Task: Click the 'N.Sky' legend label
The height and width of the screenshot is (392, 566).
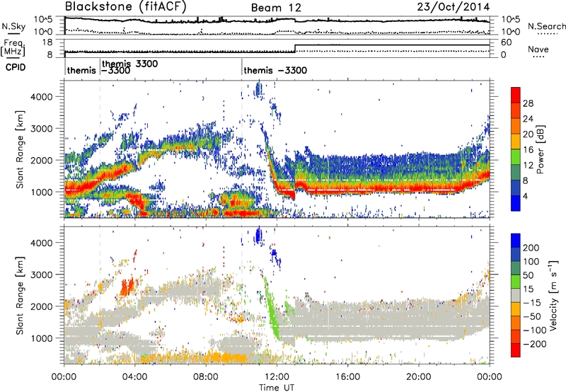Action: click(13, 26)
